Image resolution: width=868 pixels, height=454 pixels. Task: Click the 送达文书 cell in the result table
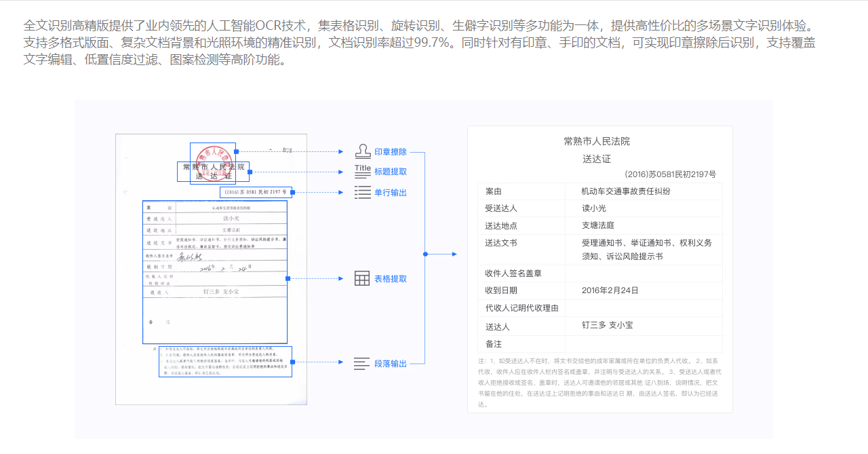tap(501, 242)
